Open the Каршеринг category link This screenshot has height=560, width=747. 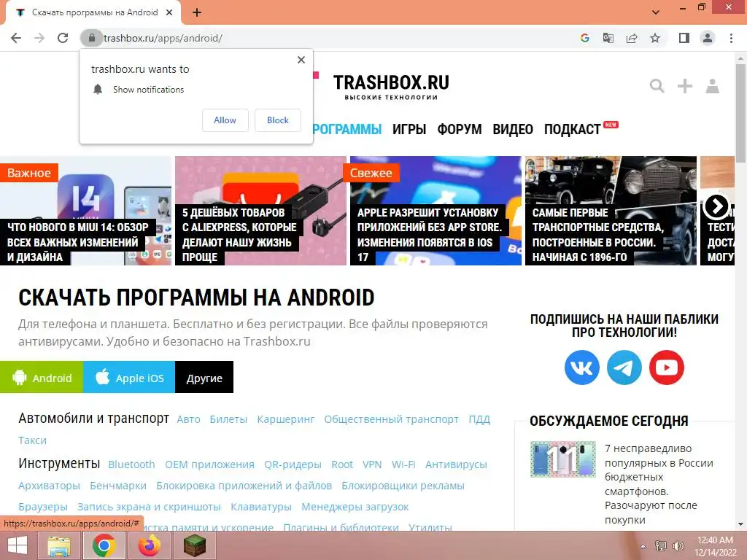[x=286, y=419]
